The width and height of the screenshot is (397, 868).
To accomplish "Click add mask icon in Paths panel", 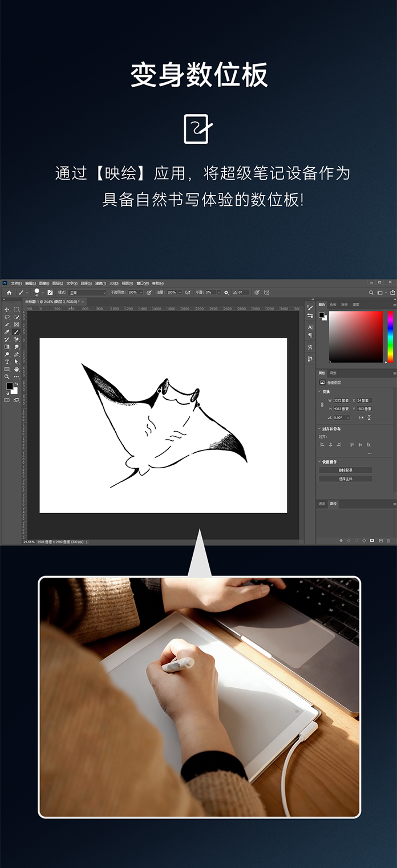I will point(372,541).
